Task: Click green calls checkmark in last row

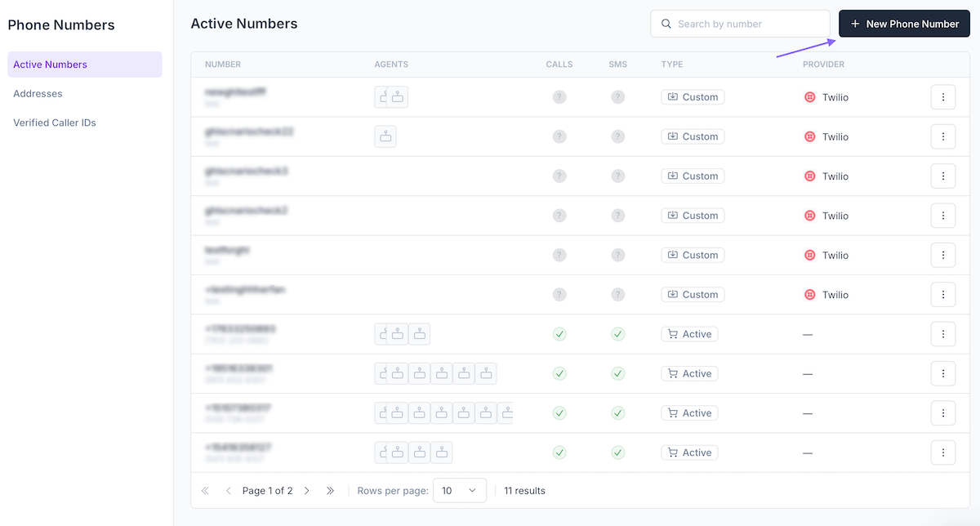Action: pos(559,452)
